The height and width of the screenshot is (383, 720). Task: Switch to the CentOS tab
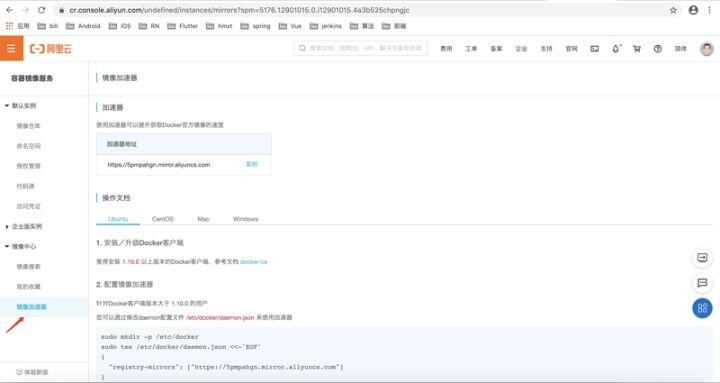[x=163, y=219]
